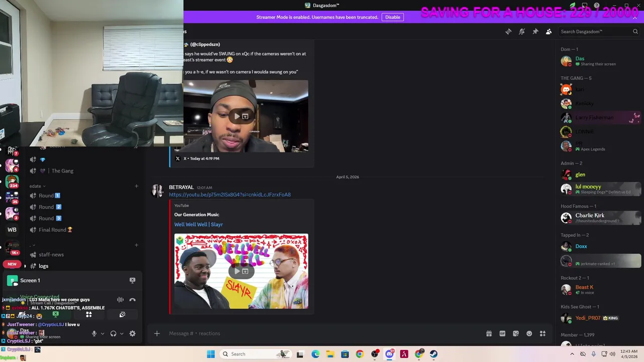Open the sticker picker icon
Viewport: 644px width, 362px height.
(516, 333)
